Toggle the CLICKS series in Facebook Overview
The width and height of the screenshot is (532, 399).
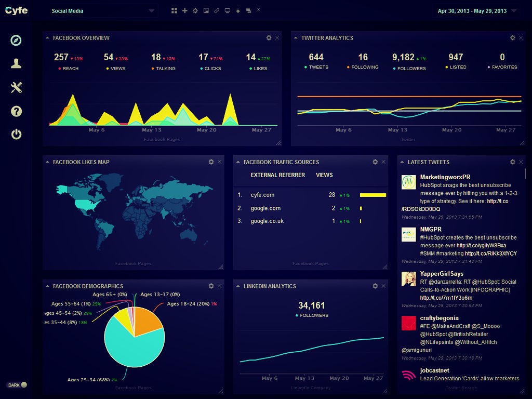pyautogui.click(x=211, y=69)
